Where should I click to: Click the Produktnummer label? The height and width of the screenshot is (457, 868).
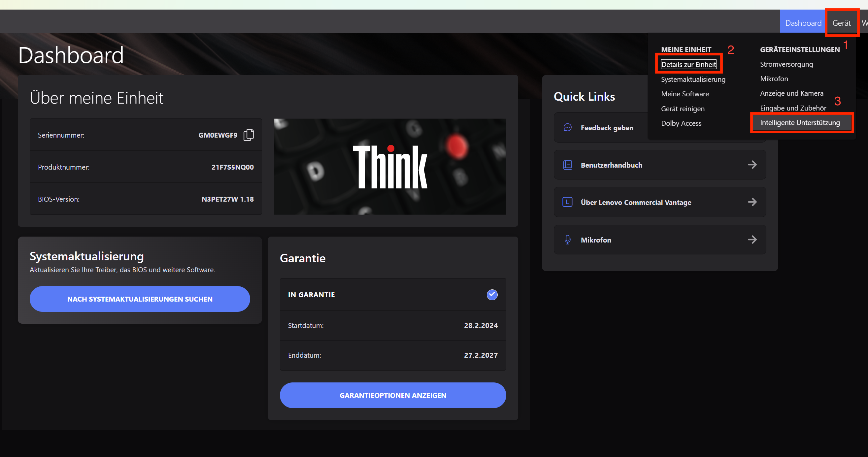tap(64, 167)
